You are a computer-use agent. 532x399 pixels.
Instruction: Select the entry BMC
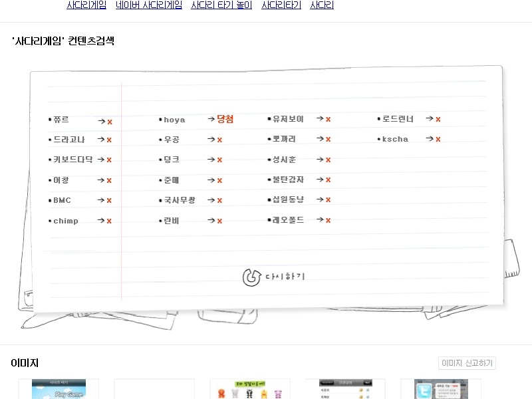[62, 201]
